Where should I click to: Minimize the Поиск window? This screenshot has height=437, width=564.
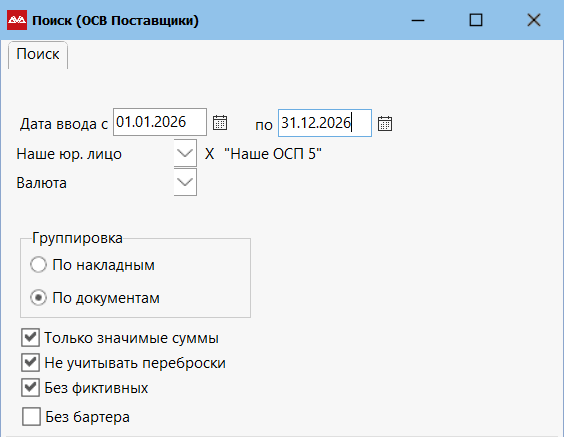point(418,20)
